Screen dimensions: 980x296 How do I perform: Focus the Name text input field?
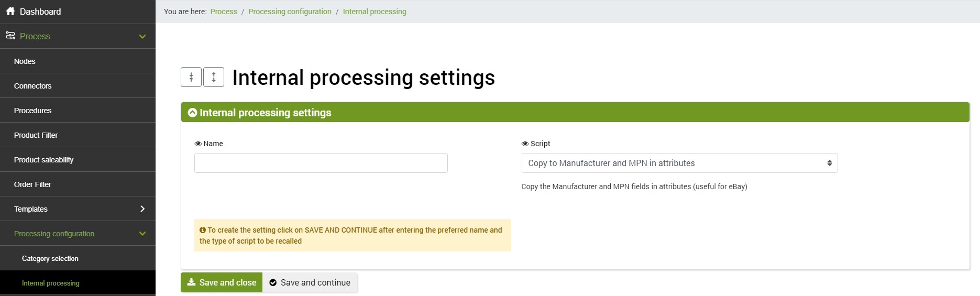tap(321, 163)
